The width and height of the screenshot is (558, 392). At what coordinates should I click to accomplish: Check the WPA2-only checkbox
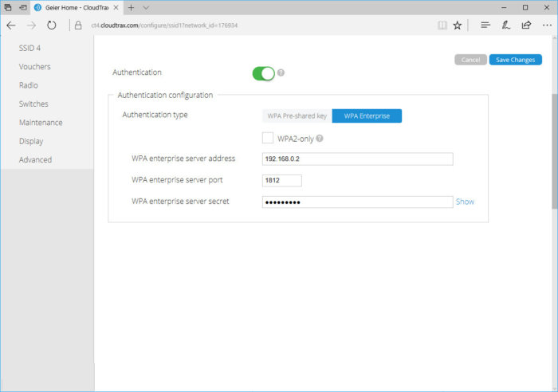tap(268, 138)
